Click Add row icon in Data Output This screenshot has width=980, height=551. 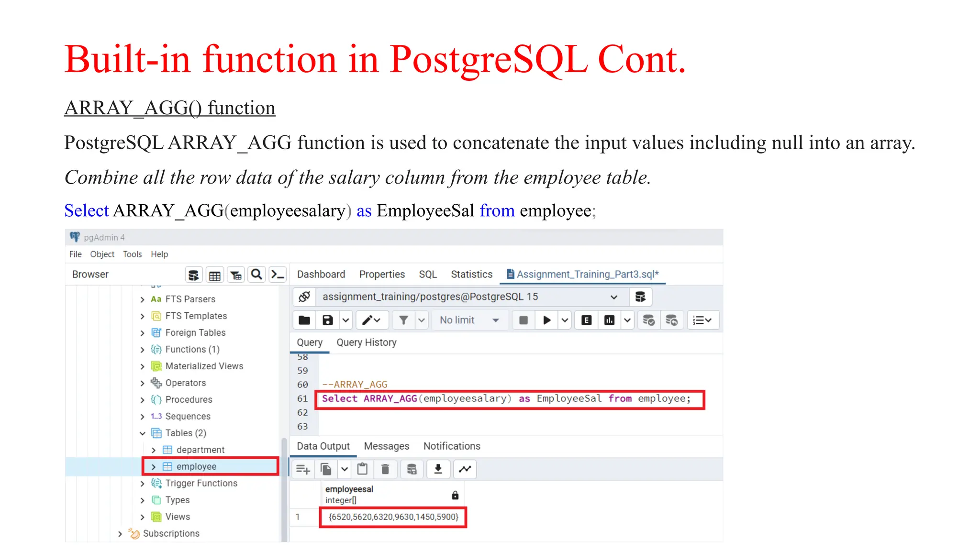pyautogui.click(x=303, y=469)
